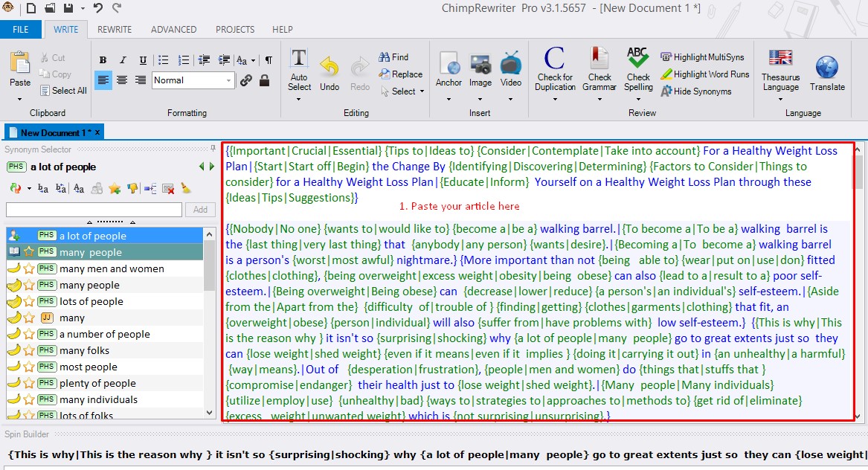Click the broom clean-up icon

point(186,189)
